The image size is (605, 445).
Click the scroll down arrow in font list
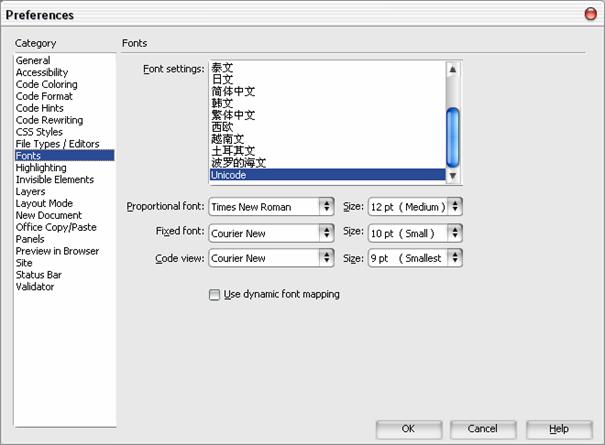[x=453, y=176]
